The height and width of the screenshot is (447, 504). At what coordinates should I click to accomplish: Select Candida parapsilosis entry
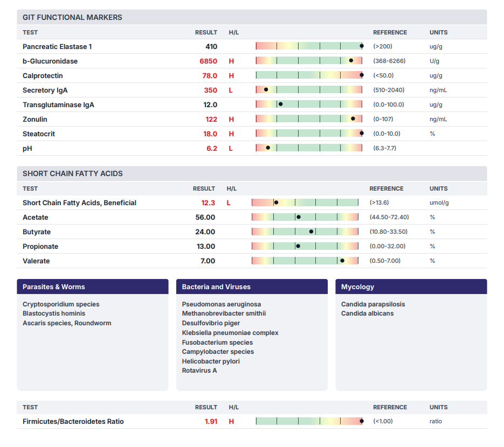tap(373, 304)
